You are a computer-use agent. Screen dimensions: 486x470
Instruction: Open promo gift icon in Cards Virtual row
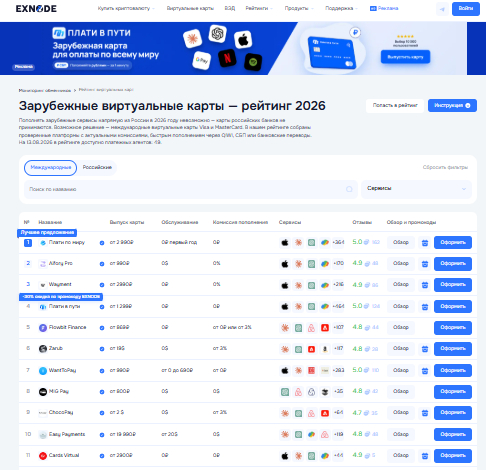coord(425,456)
